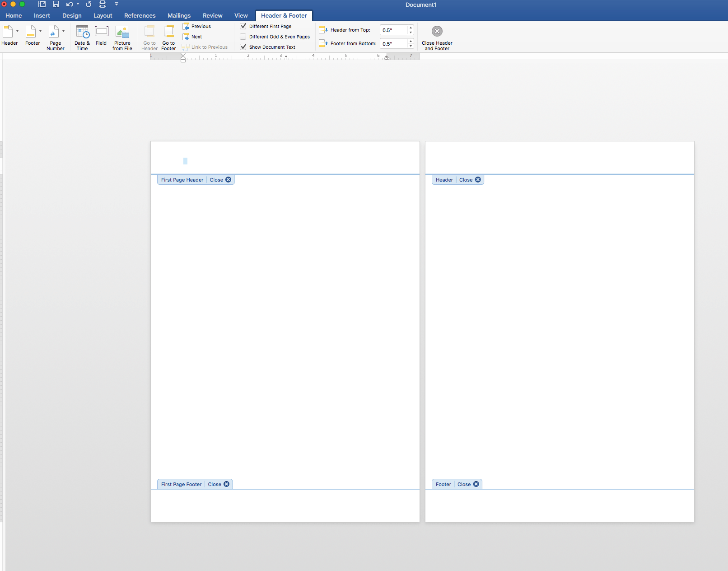Expand the undo history dropdown arrow
The image size is (728, 571).
[78, 4]
